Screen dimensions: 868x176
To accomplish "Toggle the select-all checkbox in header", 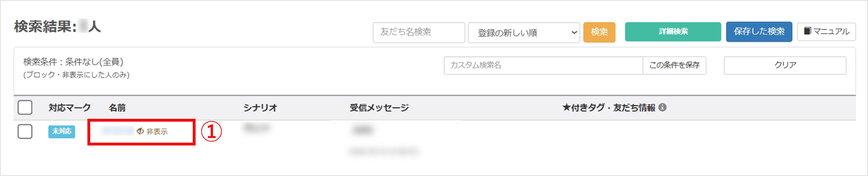I will click(x=25, y=107).
